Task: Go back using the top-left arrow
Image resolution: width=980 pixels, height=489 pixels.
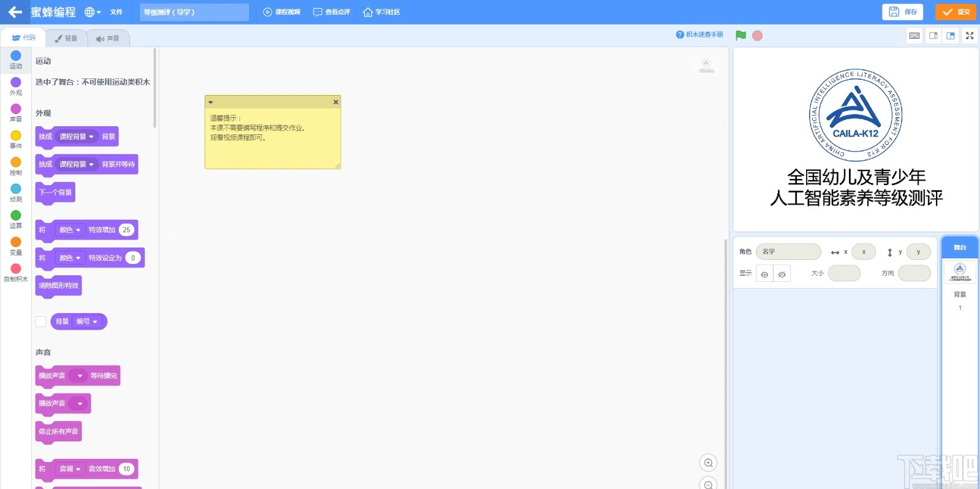Action: (15, 12)
